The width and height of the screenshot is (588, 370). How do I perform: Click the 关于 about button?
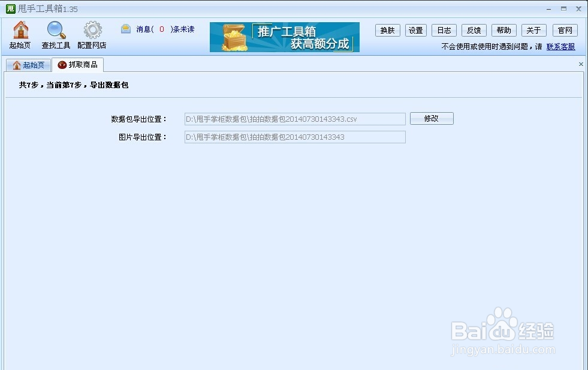click(533, 31)
